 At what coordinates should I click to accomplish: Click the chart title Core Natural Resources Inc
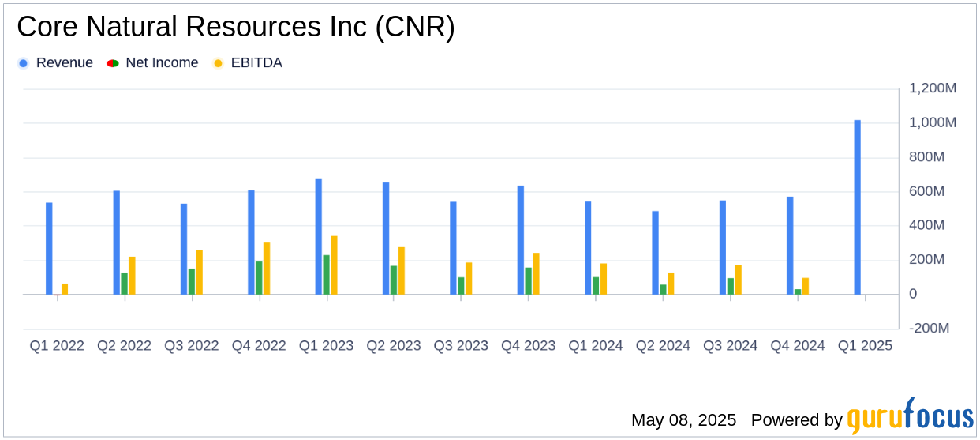point(236,27)
